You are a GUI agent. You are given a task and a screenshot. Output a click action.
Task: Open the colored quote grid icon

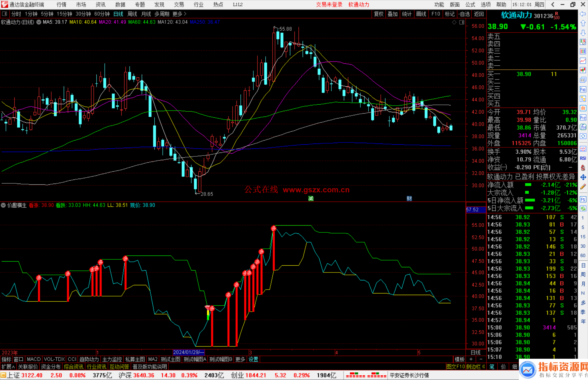[x=583, y=51]
